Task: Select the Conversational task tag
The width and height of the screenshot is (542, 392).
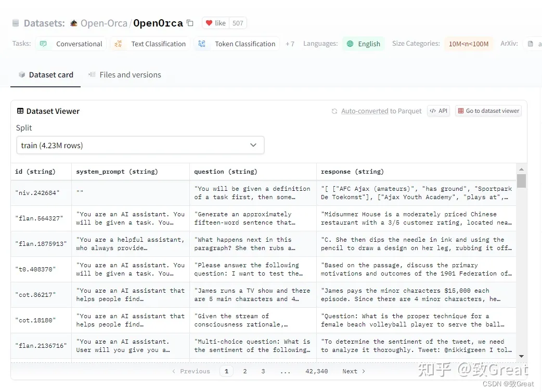Action: [x=71, y=44]
